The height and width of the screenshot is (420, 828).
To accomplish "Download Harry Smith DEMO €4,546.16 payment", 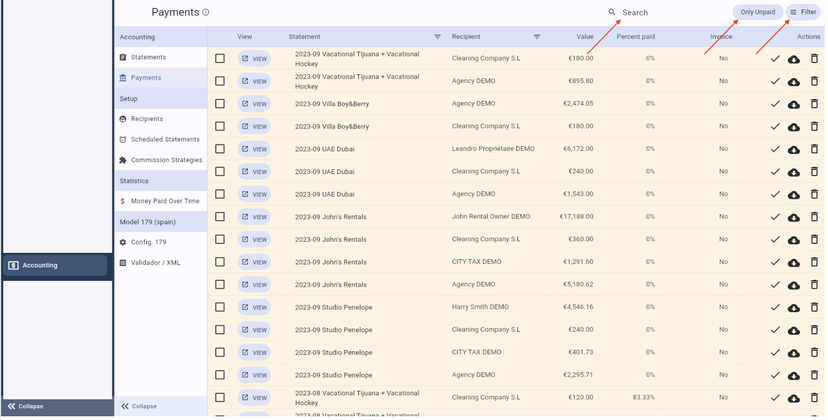I will point(793,308).
